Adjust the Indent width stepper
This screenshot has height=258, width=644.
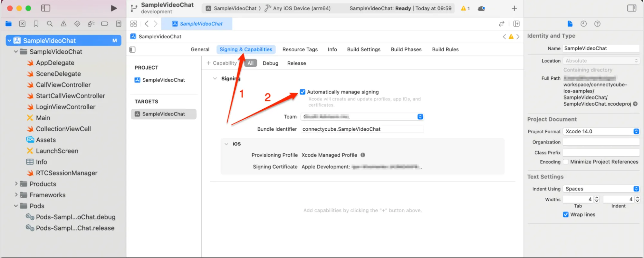637,199
